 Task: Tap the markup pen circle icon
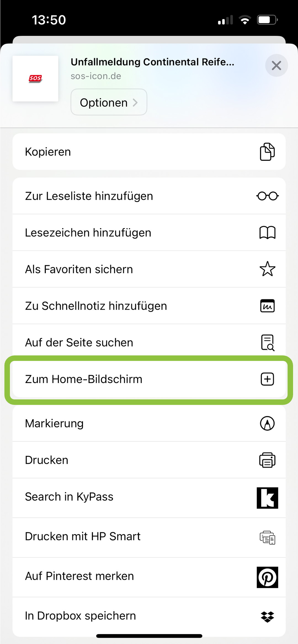click(267, 423)
